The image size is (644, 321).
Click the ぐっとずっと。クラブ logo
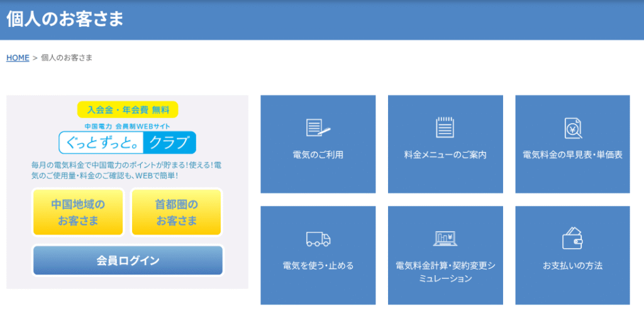127,143
